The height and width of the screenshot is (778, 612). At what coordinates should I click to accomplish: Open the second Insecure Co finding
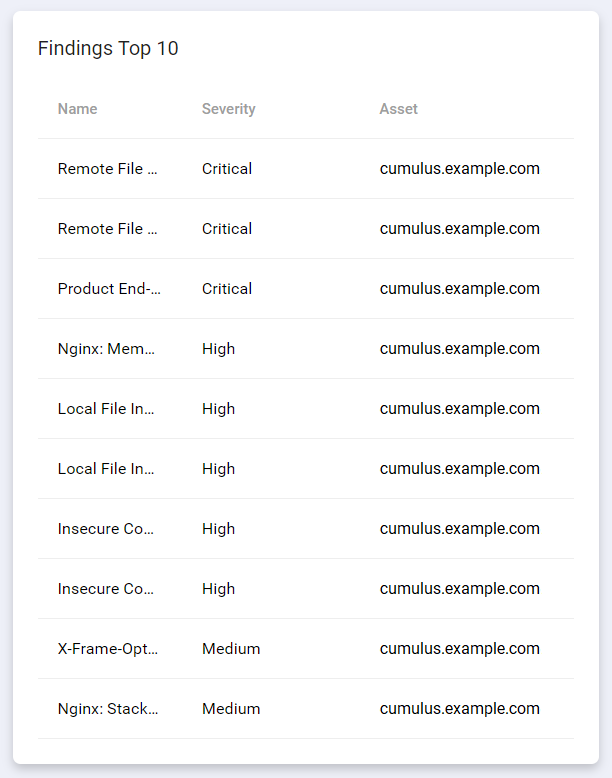tap(107, 589)
